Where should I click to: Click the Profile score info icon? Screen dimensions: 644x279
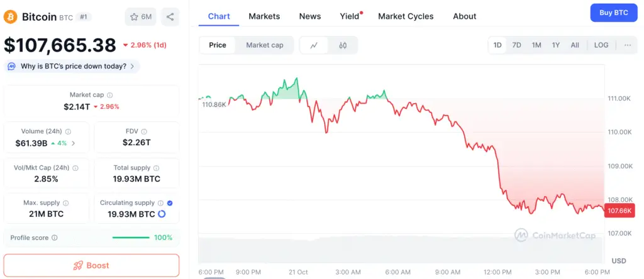tap(55, 238)
